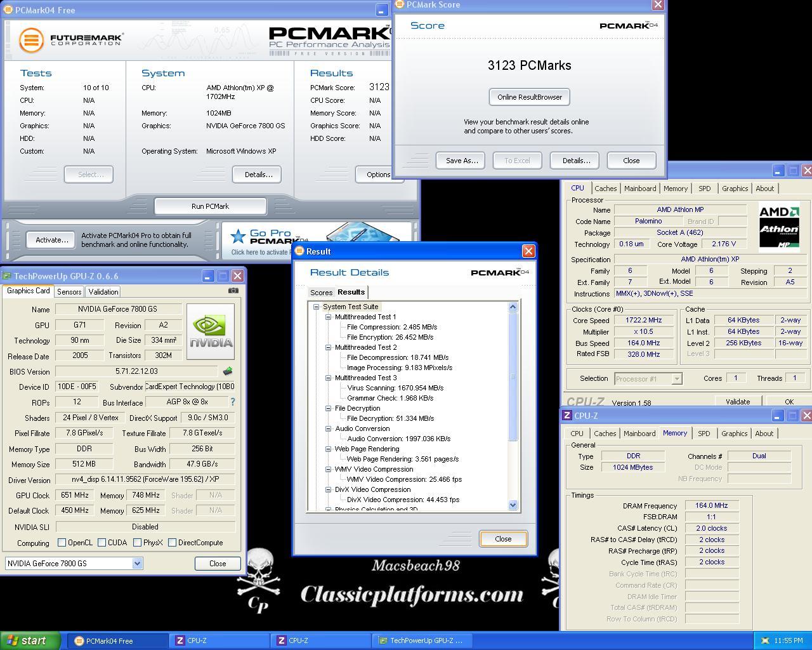
Task: Click the GPU-Z BIOS Version field
Action: tap(137, 371)
